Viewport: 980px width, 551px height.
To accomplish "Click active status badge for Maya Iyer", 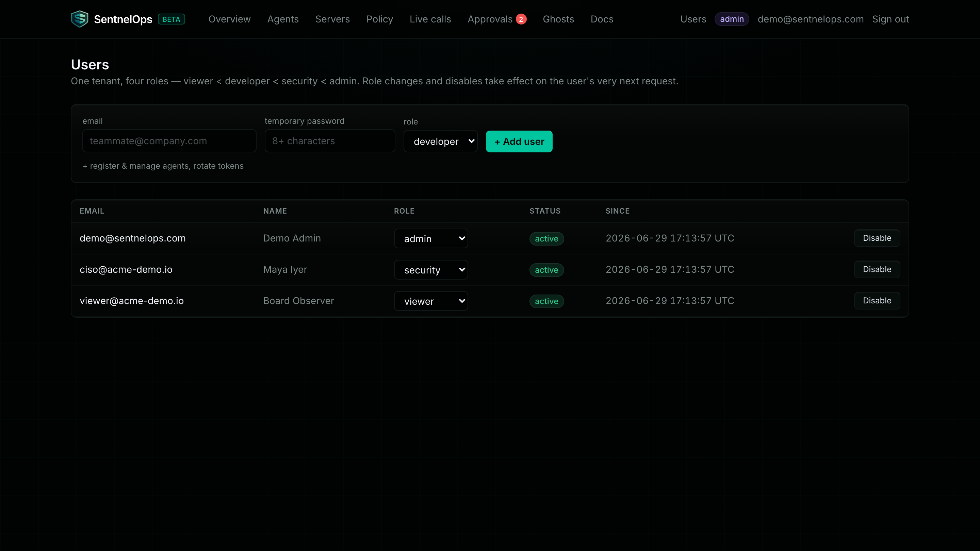I will (x=546, y=270).
